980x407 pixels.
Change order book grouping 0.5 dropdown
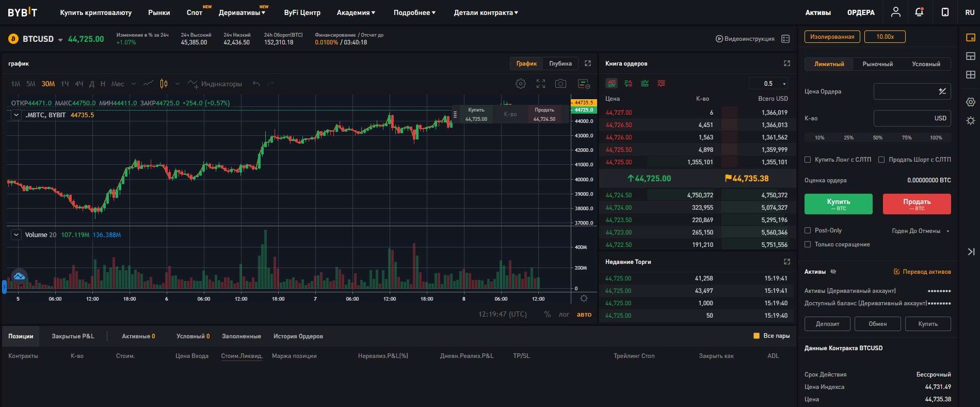tap(769, 84)
